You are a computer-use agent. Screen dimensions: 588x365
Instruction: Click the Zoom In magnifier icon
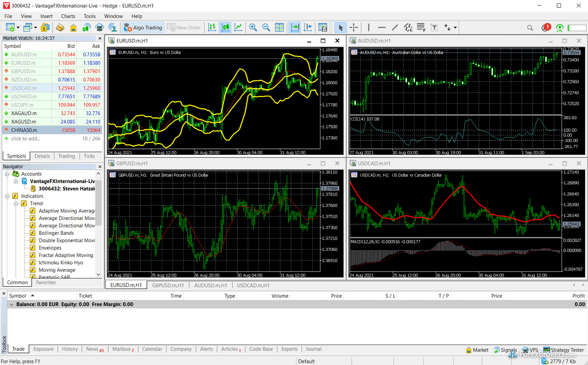pyautogui.click(x=253, y=27)
